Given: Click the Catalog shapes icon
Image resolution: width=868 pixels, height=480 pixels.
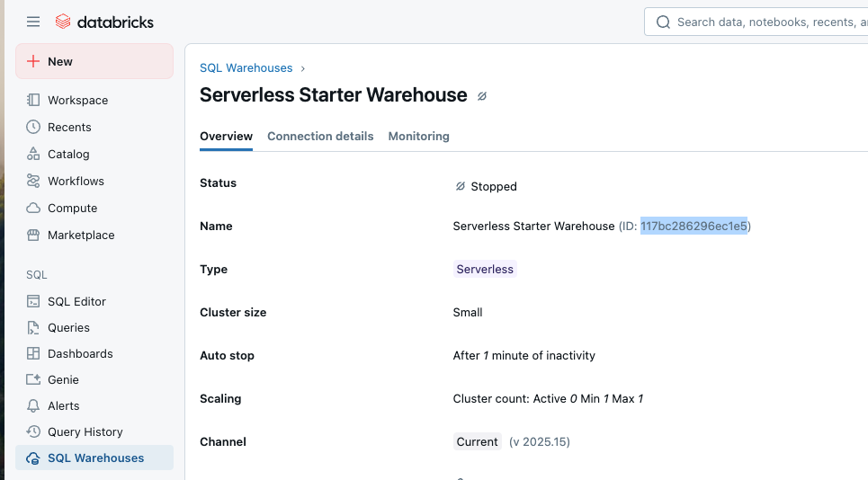Looking at the screenshot, I should pyautogui.click(x=33, y=154).
